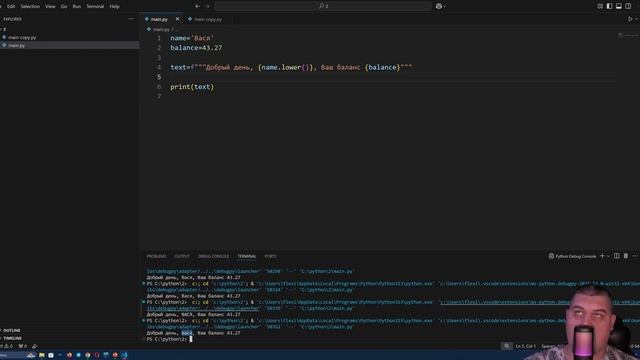Toggle the bottom panel visibility
Image resolution: width=640 pixels, height=360 pixels.
click(x=619, y=6)
